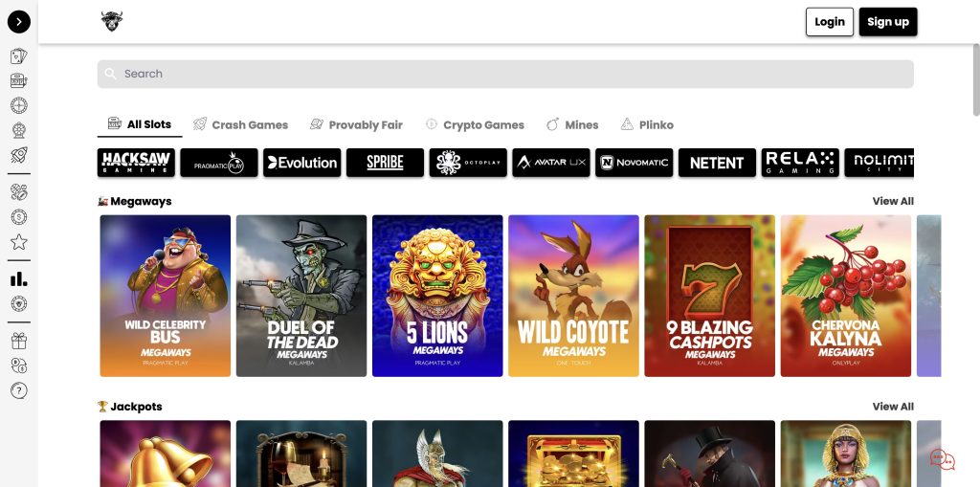Switch to the Provably Fair tab

pos(356,124)
